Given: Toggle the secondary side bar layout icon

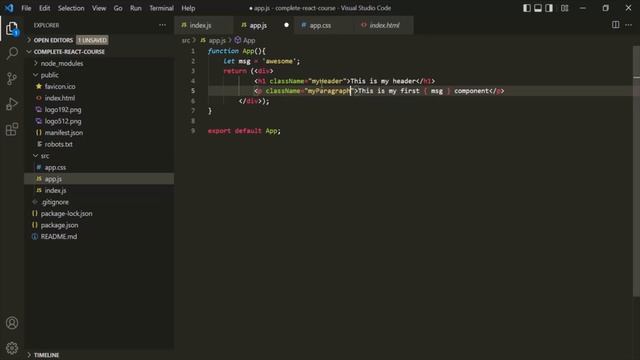Looking at the screenshot, I should (549, 8).
